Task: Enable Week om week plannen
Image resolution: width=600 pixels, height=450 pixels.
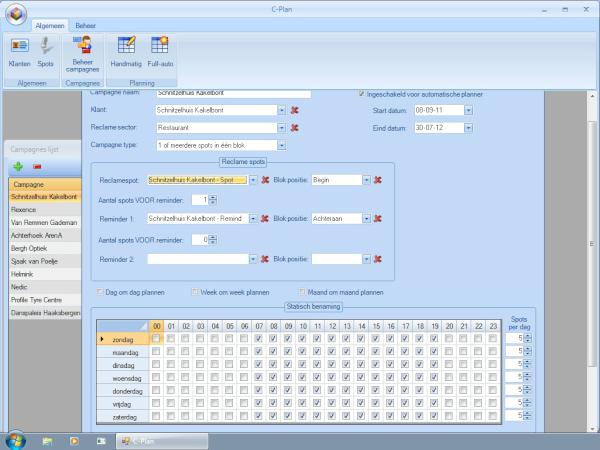Action: coord(195,292)
